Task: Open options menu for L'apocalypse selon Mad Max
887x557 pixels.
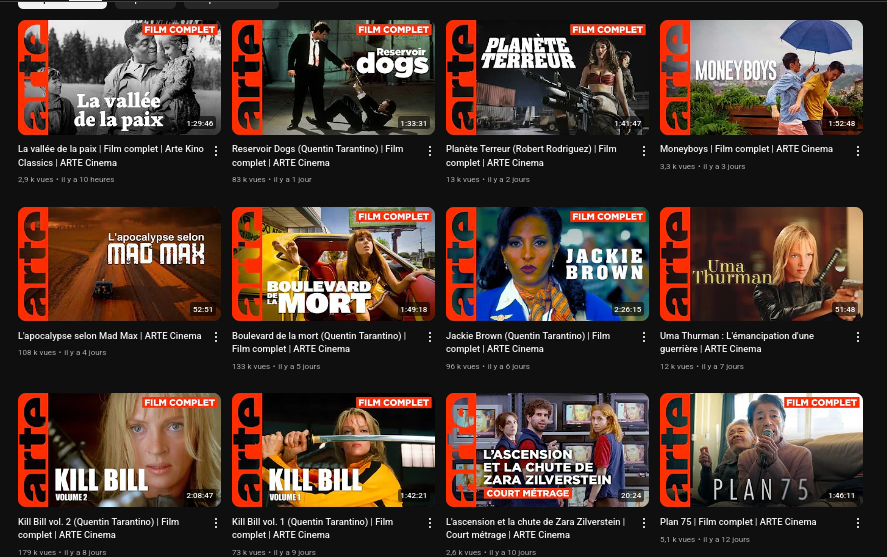Action: (216, 337)
